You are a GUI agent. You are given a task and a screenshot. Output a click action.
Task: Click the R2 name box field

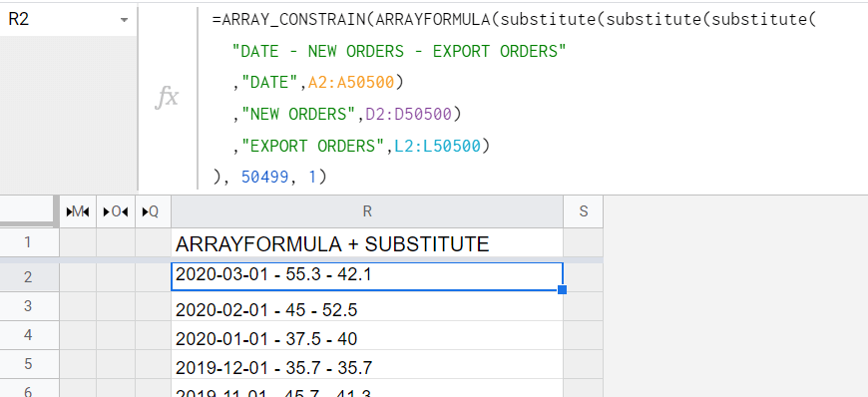tap(68, 20)
